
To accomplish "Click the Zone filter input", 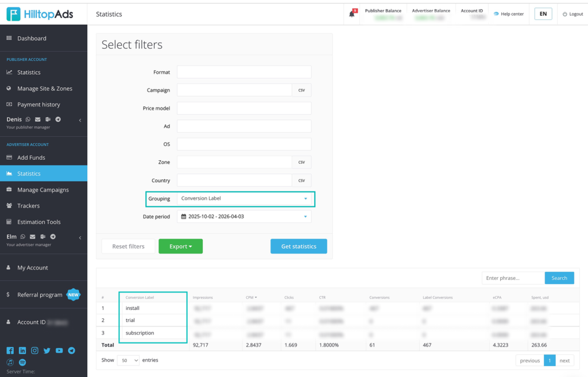I will 234,162.
